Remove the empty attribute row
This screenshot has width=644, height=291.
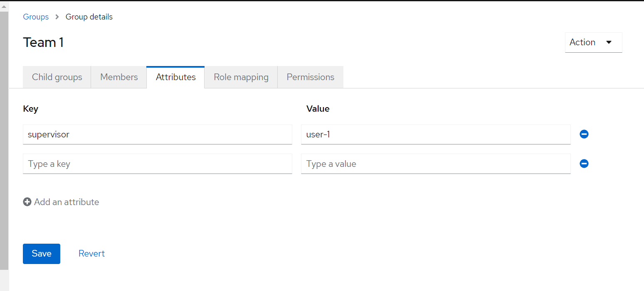(x=584, y=164)
